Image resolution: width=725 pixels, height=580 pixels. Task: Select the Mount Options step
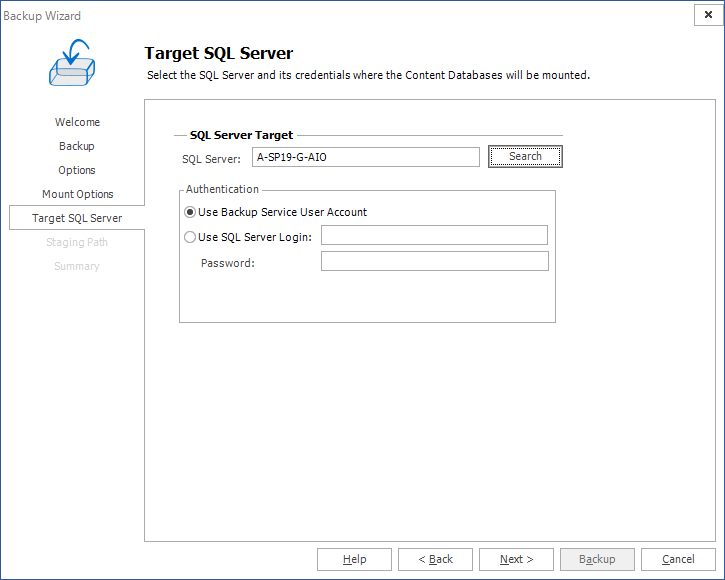(x=77, y=194)
